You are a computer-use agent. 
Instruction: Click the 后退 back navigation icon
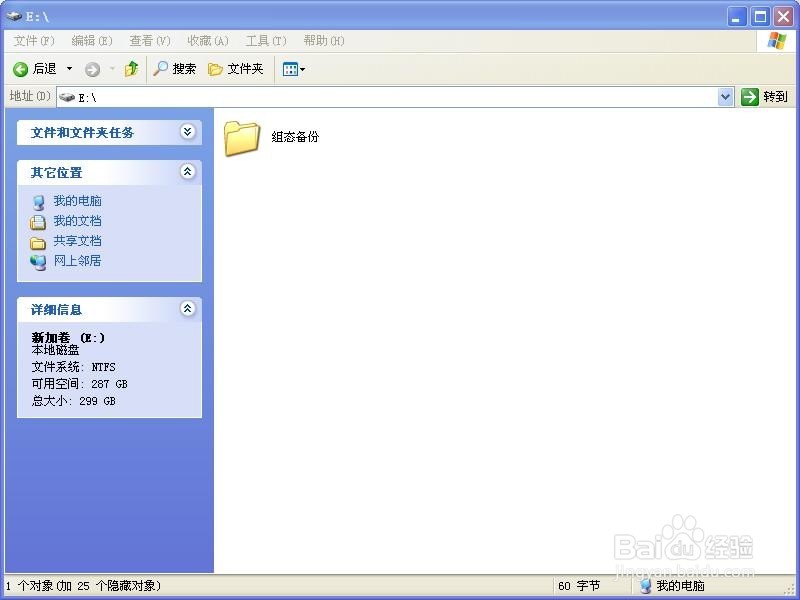pos(22,68)
